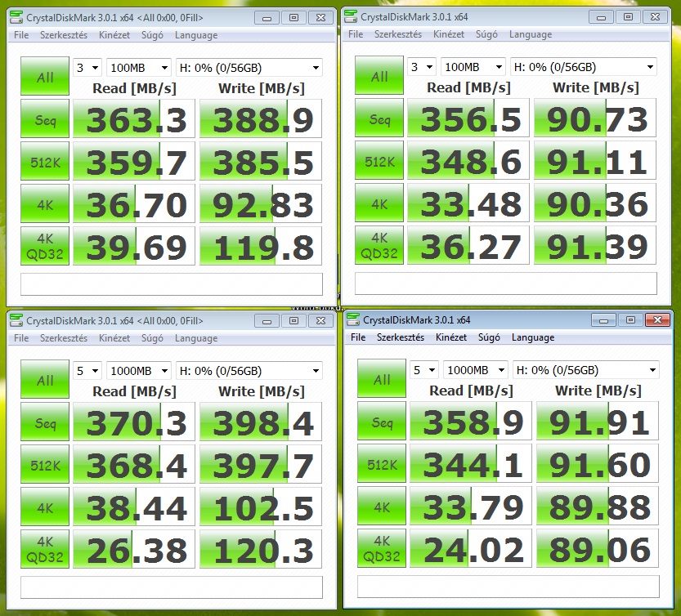
Task: Open the 1000MB test size dropdown in the window with Seq read 358.9
Action: [476, 370]
